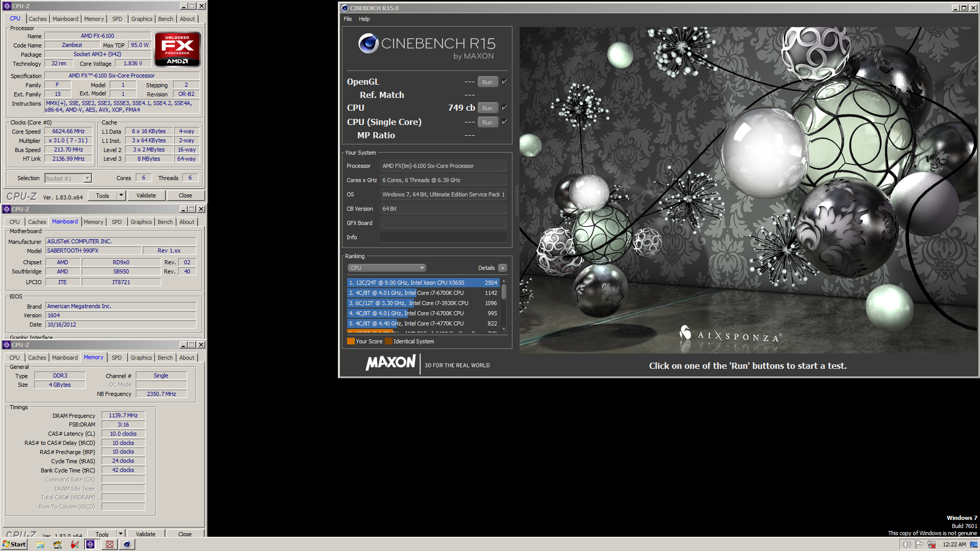This screenshot has height=551, width=980.
Task: Click the Details label in Ranking
Action: coord(486,268)
